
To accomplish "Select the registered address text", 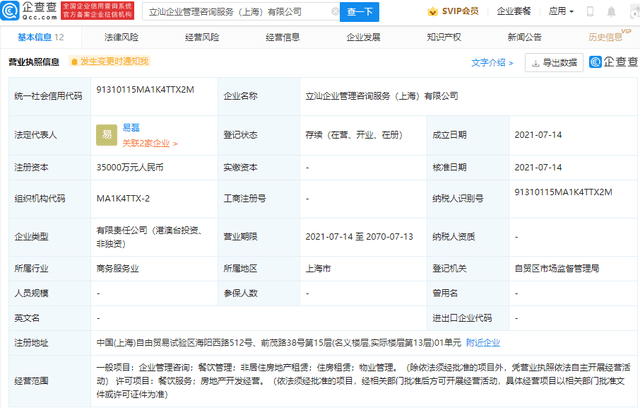I will pyautogui.click(x=279, y=343).
